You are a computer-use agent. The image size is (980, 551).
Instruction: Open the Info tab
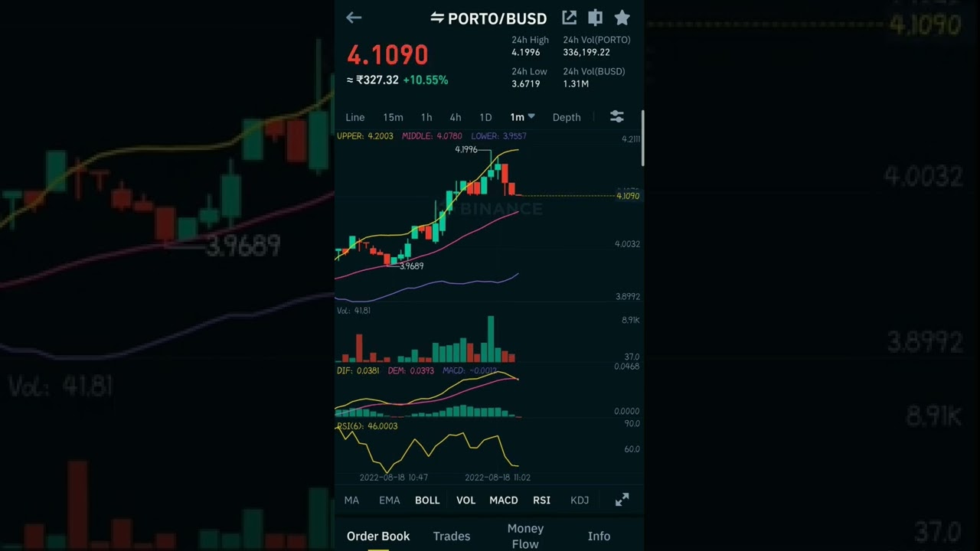pos(599,536)
